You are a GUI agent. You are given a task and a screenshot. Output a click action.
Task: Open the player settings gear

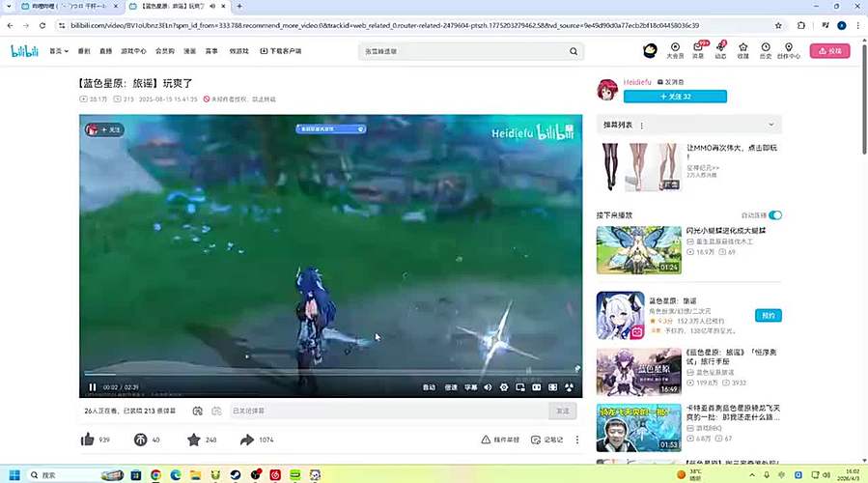pos(504,387)
